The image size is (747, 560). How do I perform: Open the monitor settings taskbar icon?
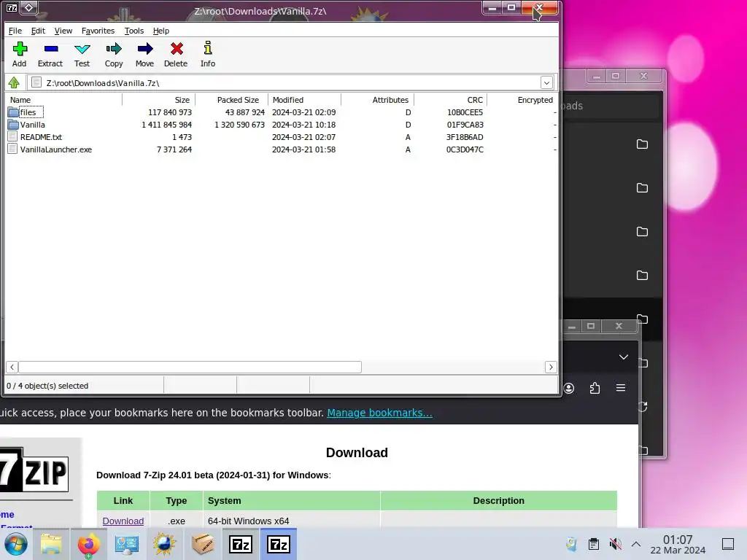(x=127, y=544)
